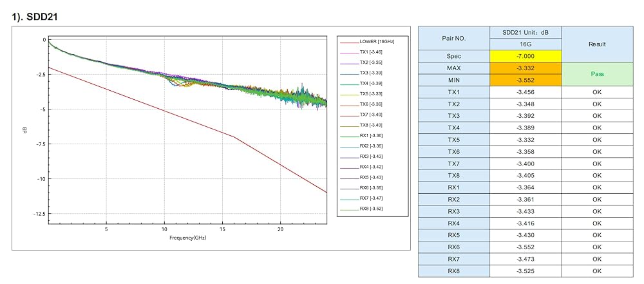This screenshot has height=284, width=644.
Task: Select the RX3 [-3.43] legend entry
Action: coord(361,156)
